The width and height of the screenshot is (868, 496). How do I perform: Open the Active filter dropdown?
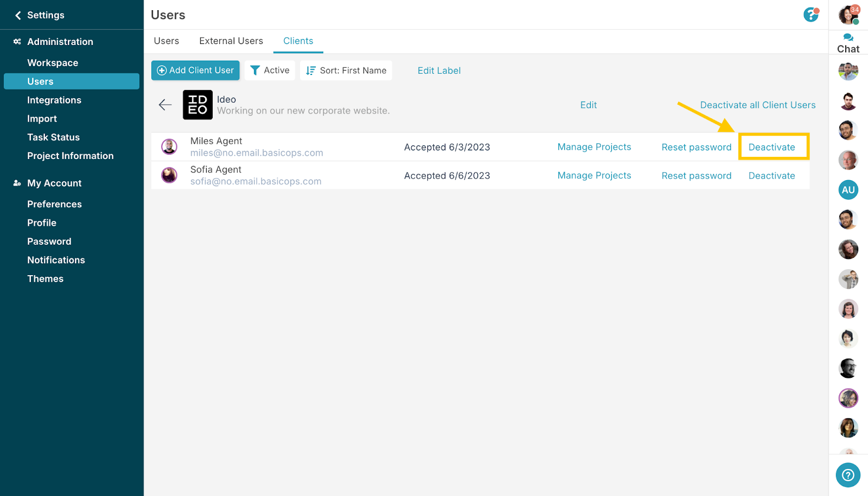(x=270, y=71)
